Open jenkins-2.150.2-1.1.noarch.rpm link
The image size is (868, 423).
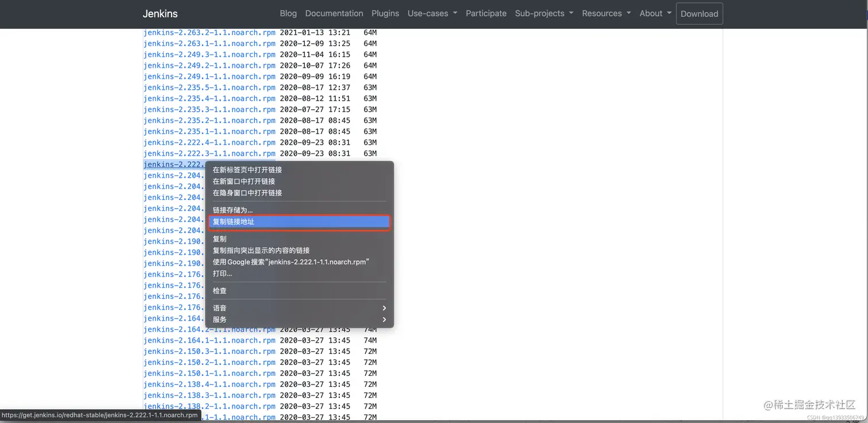click(x=210, y=362)
